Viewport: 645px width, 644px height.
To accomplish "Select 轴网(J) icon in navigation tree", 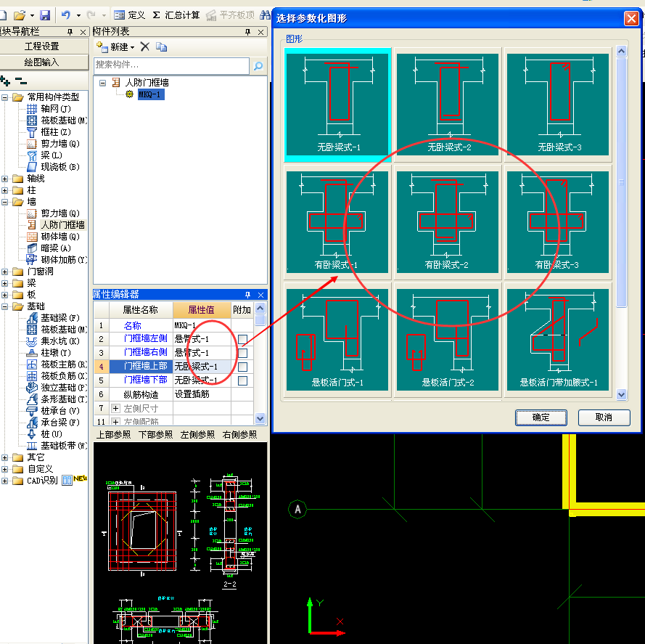I will coord(32,109).
